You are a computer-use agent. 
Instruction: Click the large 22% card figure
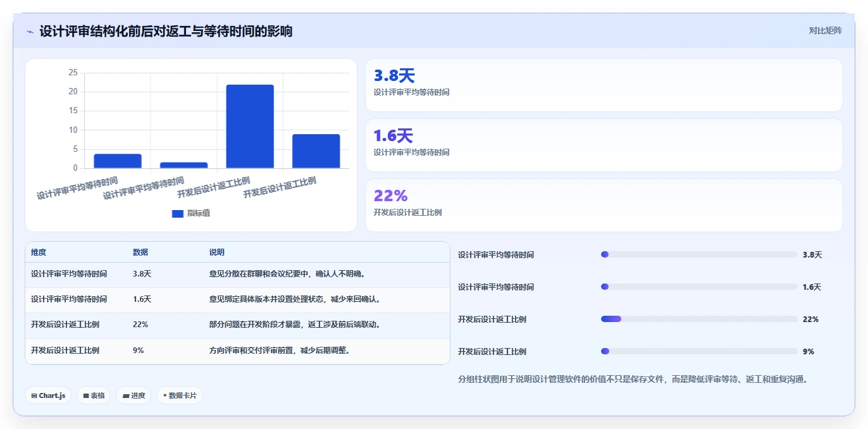(391, 196)
